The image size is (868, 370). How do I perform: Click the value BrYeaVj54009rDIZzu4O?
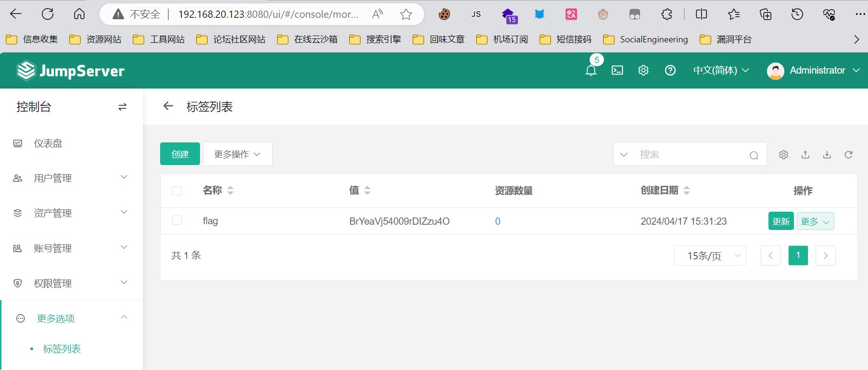click(x=399, y=221)
